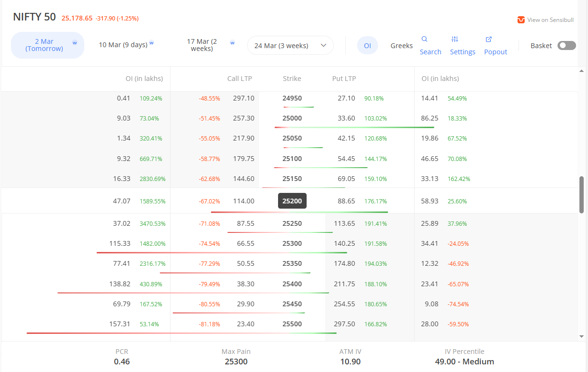Select the 2 Mar (Tomorrow) expiry
The height and width of the screenshot is (372, 588).
pos(44,45)
